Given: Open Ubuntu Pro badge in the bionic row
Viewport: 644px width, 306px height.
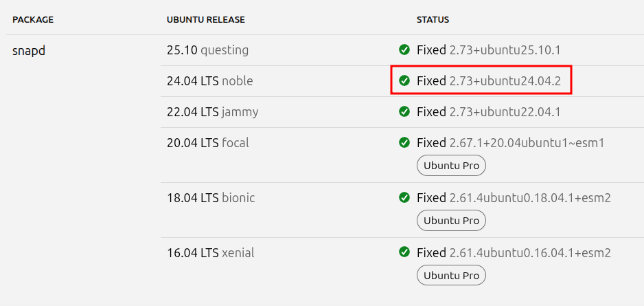Looking at the screenshot, I should (x=451, y=221).
